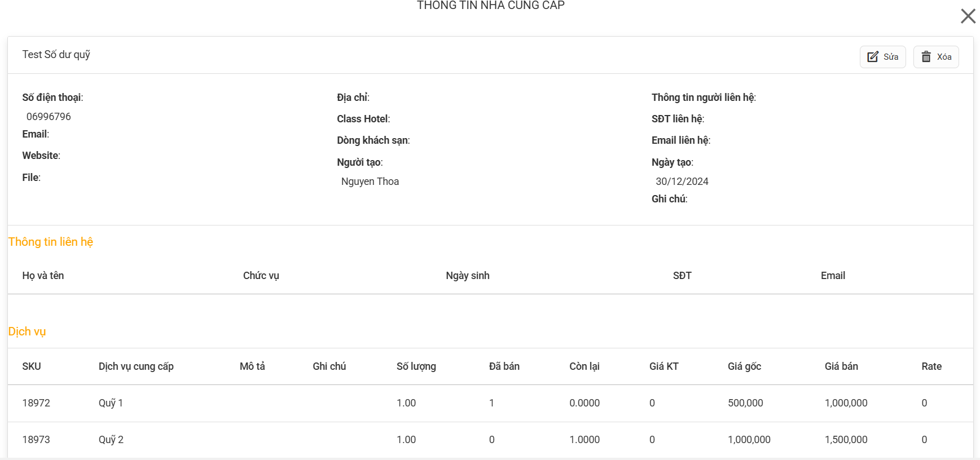Click the Số lượng column header
980x460 pixels.
point(416,366)
